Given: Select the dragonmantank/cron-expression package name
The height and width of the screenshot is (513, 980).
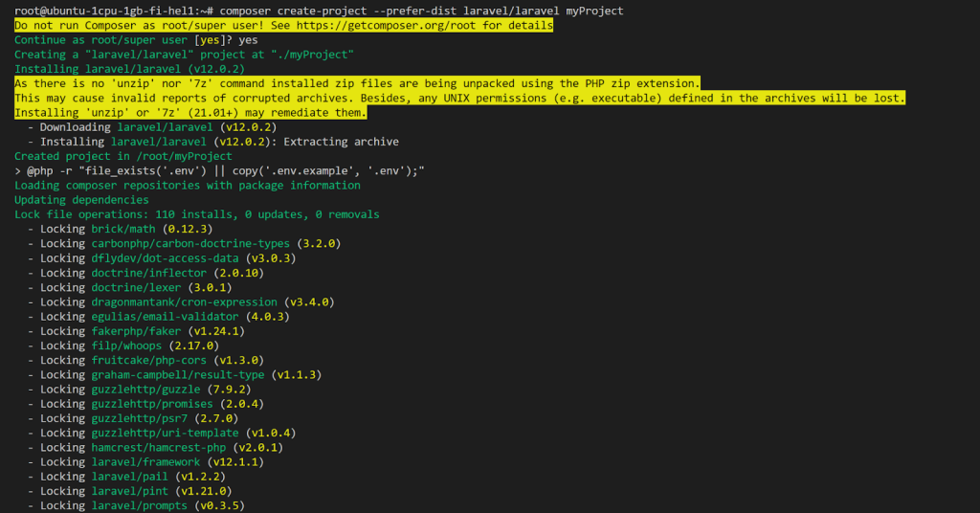Looking at the screenshot, I should (184, 301).
